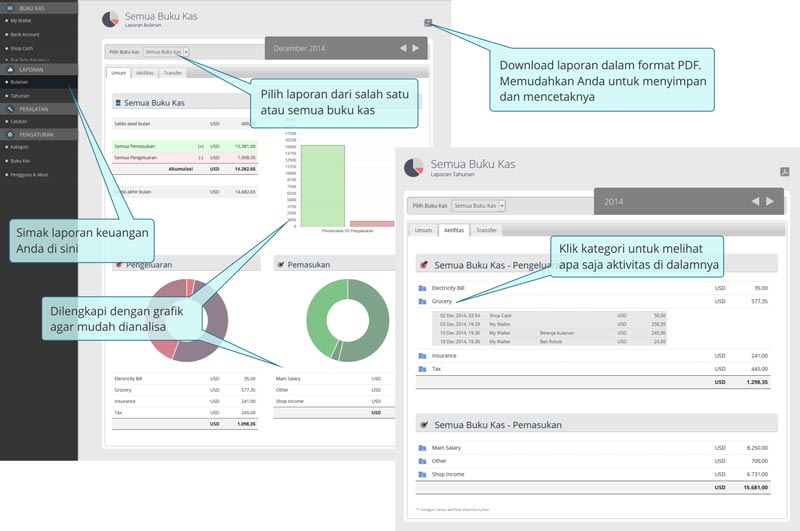Image resolution: width=800 pixels, height=531 pixels.
Task: Click folder icon next to Insurance in annual report
Action: coord(422,356)
